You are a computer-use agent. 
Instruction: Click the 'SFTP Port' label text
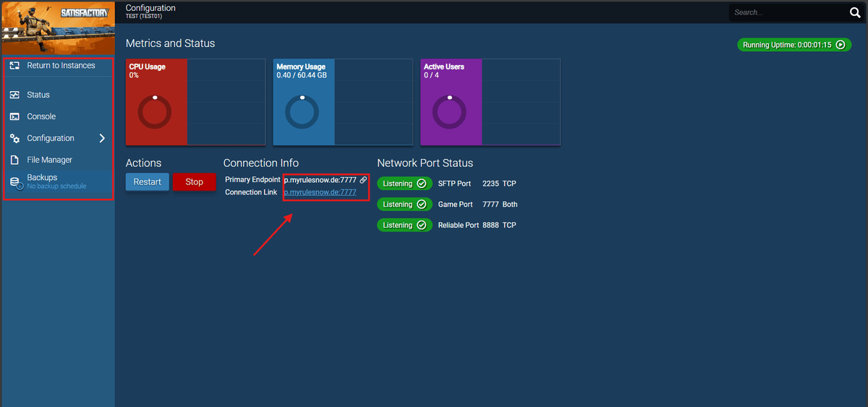tap(454, 184)
